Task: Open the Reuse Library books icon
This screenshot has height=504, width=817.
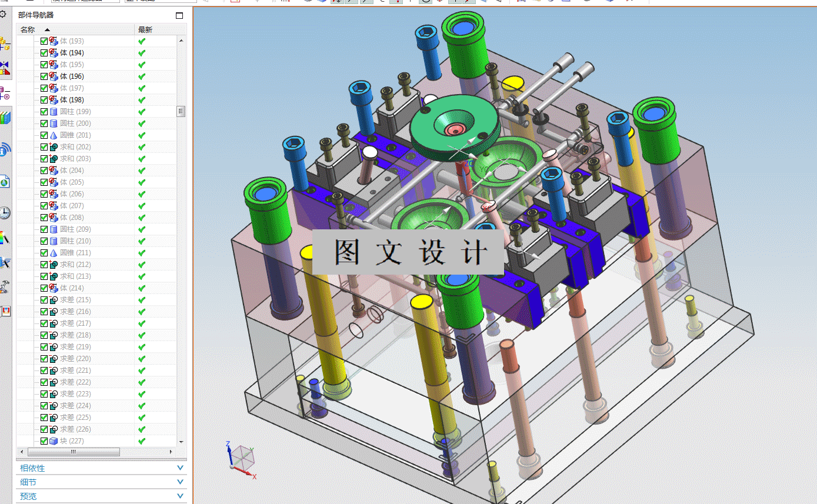Action: point(5,118)
